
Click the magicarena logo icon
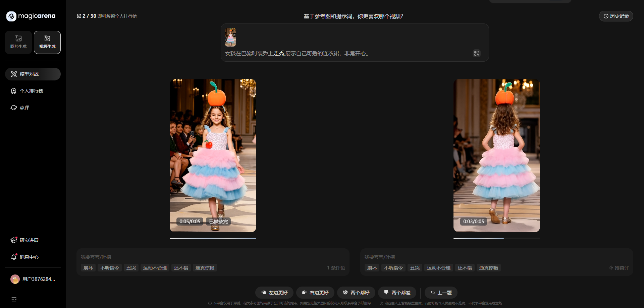[11, 16]
